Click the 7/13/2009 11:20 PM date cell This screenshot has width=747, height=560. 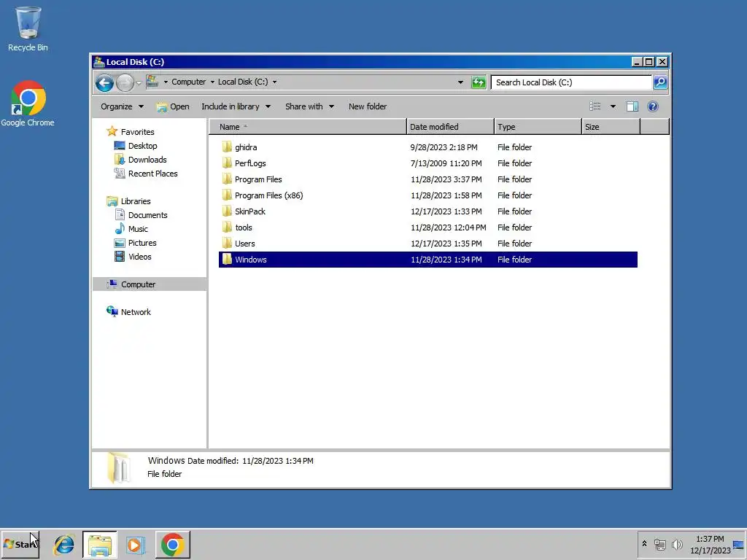[x=446, y=163]
